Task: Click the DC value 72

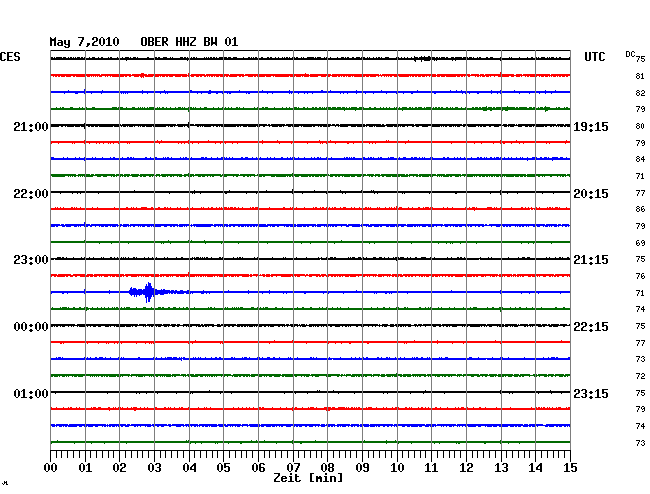Action: 640,376
